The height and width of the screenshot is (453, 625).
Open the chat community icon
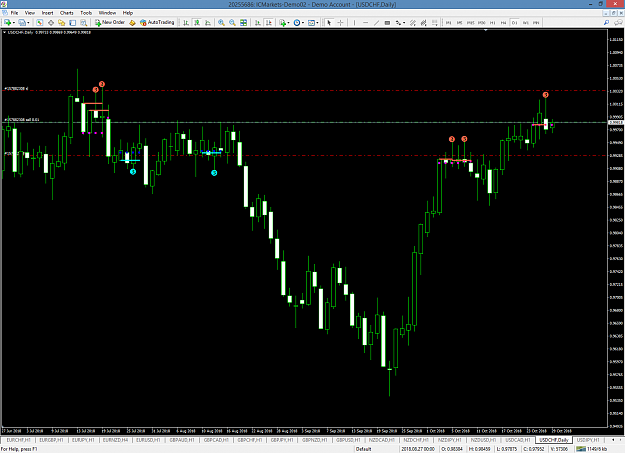(x=618, y=23)
